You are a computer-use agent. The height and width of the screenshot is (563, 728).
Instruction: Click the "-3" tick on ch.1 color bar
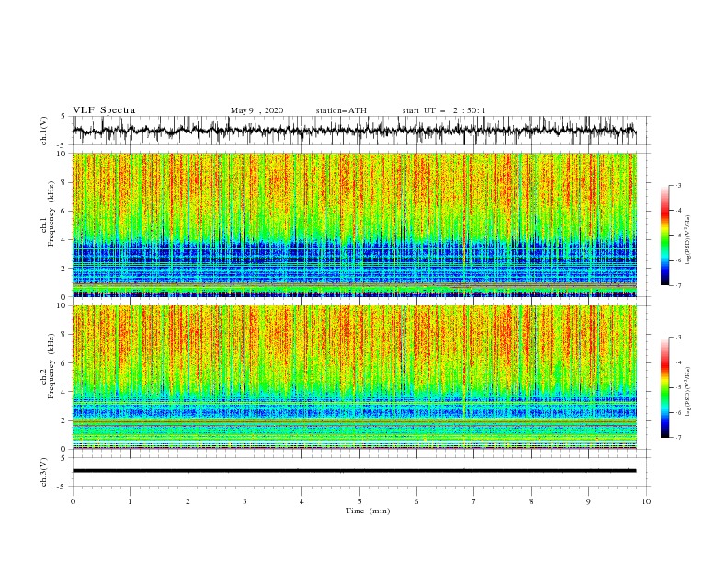coord(678,185)
